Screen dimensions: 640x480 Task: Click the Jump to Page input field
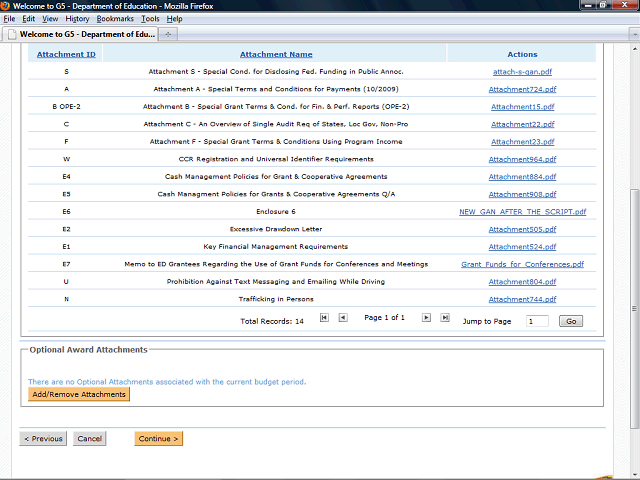click(537, 321)
